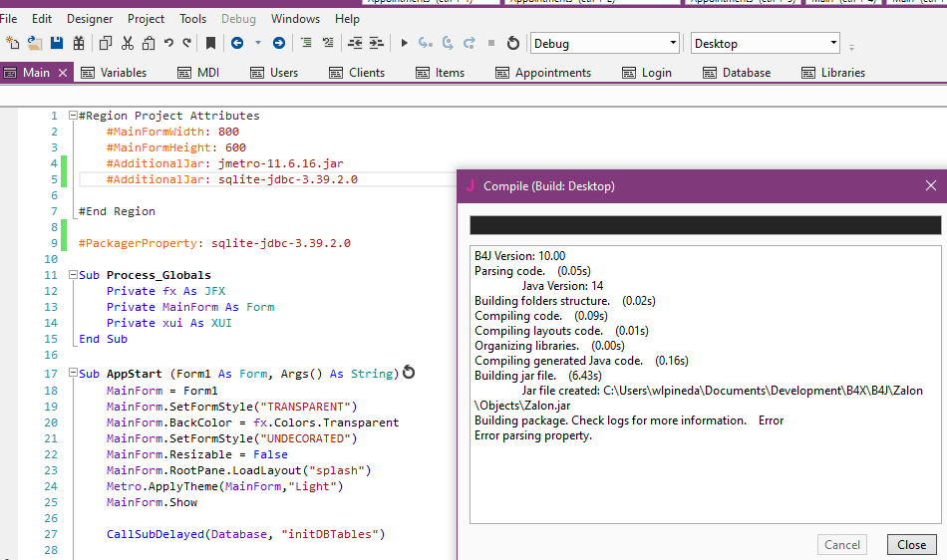
Task: Navigate forward using the blue right arrow
Action: click(x=279, y=43)
